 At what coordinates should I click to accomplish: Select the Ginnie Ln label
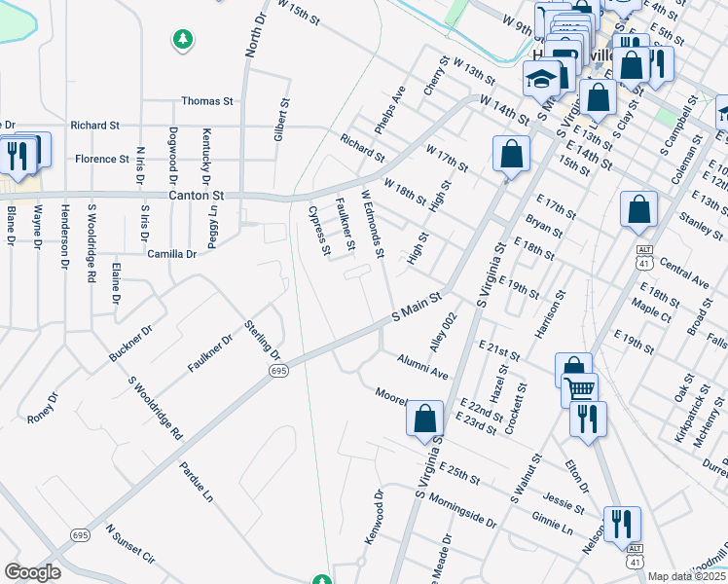[x=552, y=523]
